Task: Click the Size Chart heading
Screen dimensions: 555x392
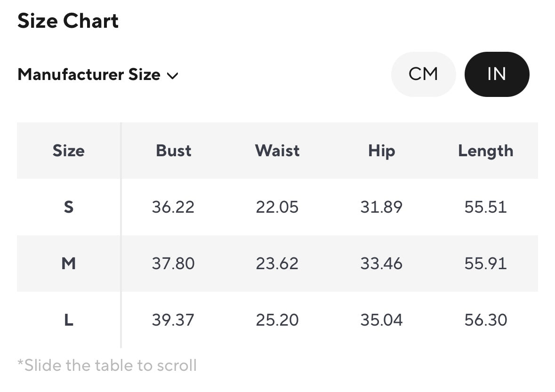Action: (x=68, y=21)
